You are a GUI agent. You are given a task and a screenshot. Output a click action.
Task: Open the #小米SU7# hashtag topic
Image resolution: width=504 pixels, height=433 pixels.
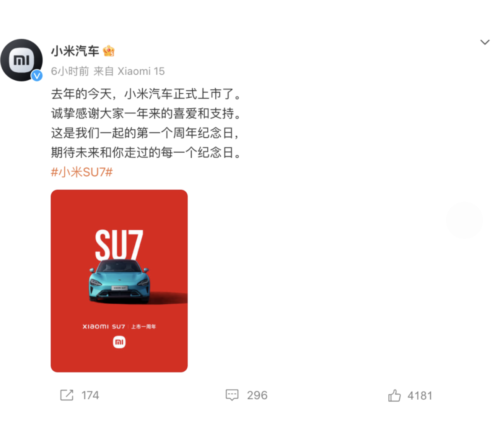tap(82, 172)
